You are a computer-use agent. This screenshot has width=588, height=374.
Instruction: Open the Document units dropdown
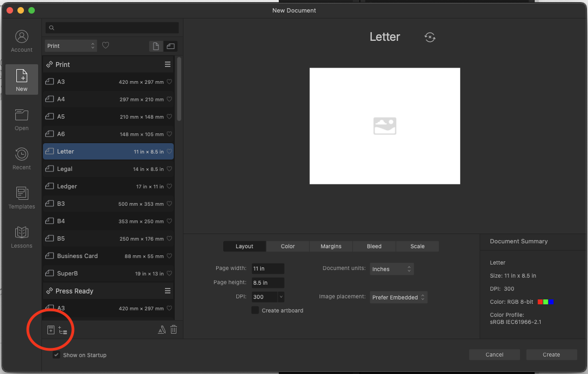click(391, 269)
